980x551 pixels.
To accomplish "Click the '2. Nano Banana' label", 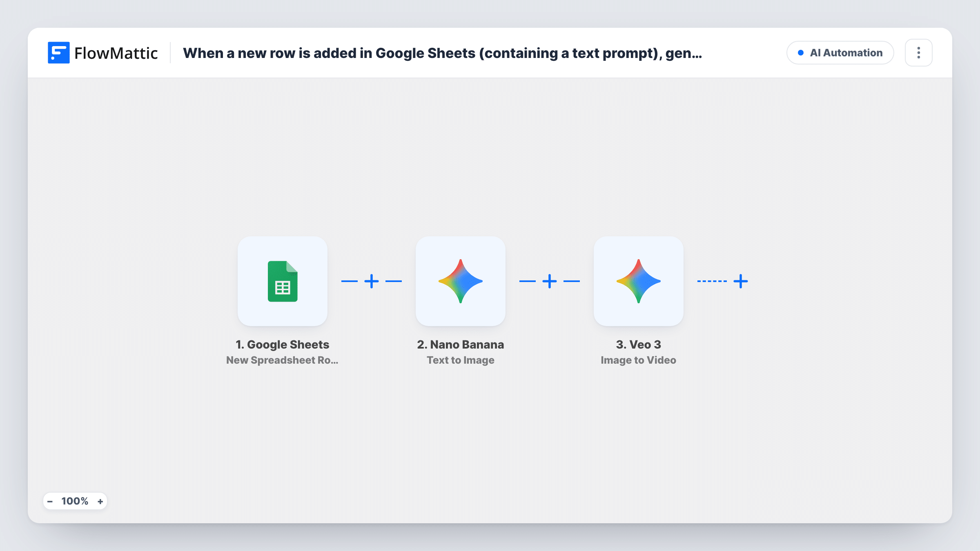I will tap(460, 344).
